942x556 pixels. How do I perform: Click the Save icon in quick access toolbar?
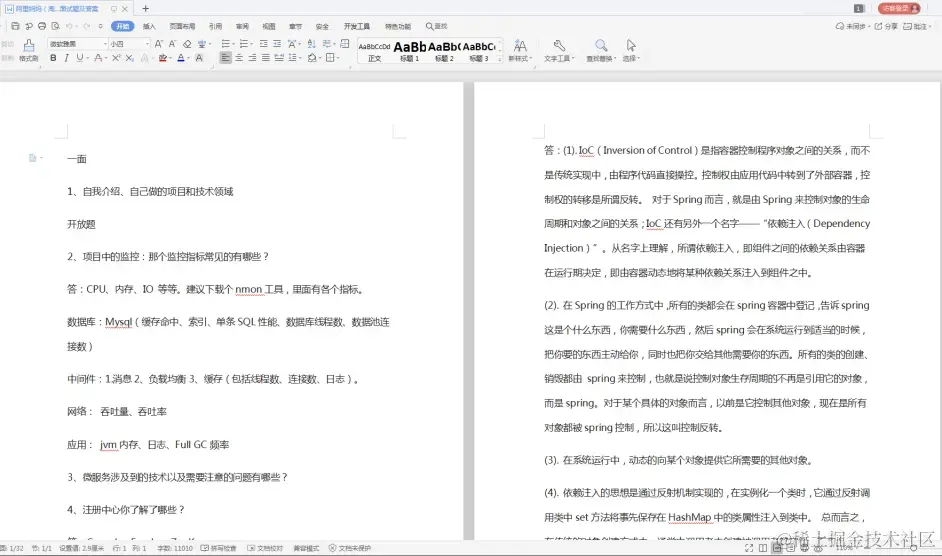pos(15,26)
